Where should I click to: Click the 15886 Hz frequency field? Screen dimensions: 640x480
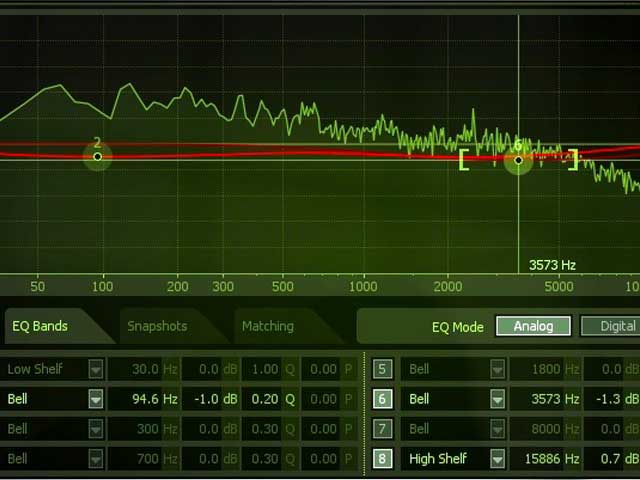pyautogui.click(x=545, y=458)
